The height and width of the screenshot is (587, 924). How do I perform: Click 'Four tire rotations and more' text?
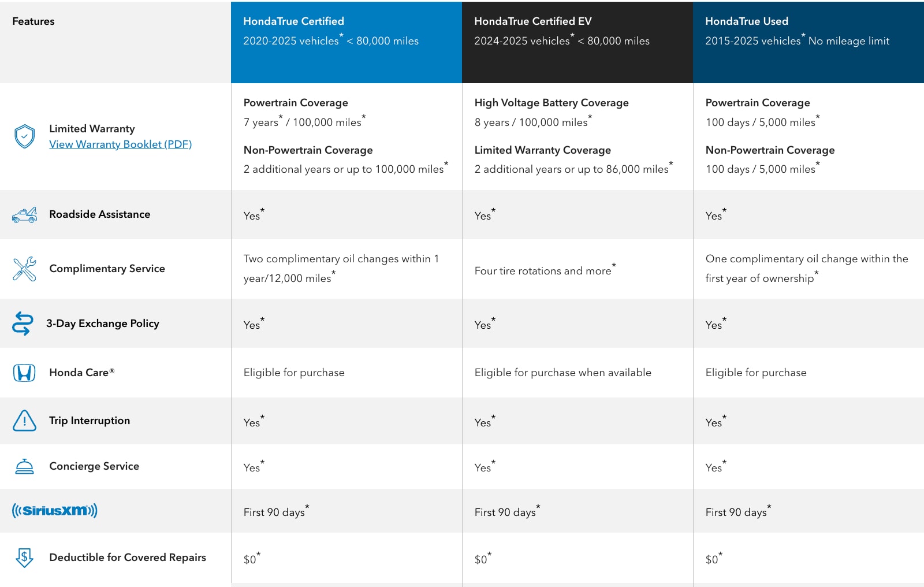point(543,271)
